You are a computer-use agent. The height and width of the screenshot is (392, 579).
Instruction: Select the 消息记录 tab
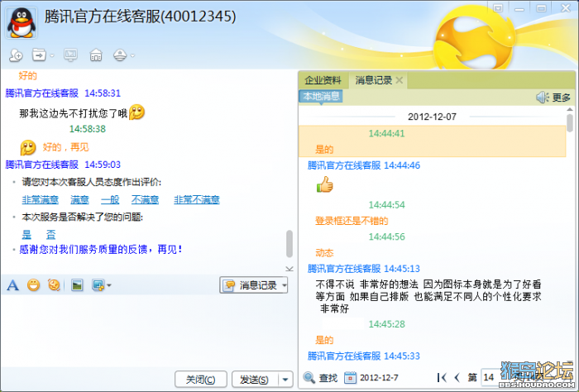(x=373, y=80)
